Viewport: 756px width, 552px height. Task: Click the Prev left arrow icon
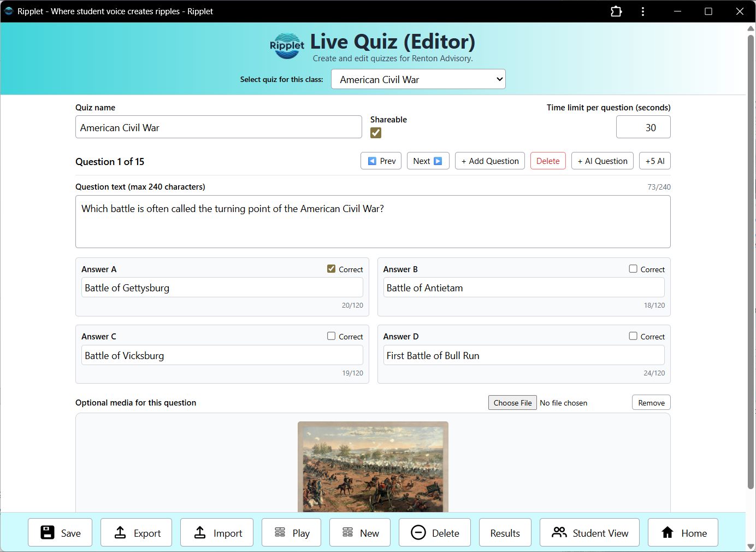[x=372, y=161]
